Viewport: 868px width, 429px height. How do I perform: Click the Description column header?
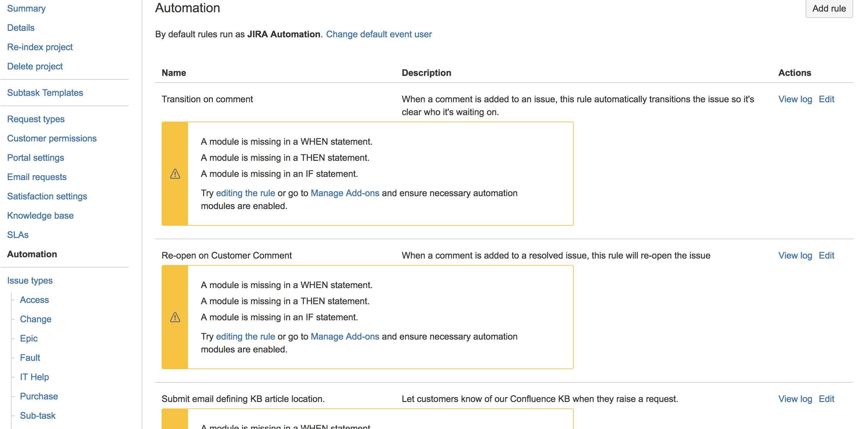point(426,73)
